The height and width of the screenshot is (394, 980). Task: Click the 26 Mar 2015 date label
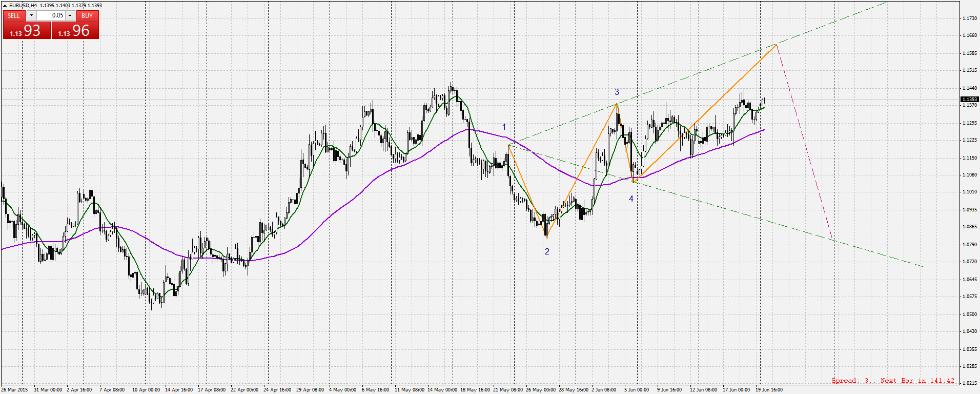(x=14, y=390)
